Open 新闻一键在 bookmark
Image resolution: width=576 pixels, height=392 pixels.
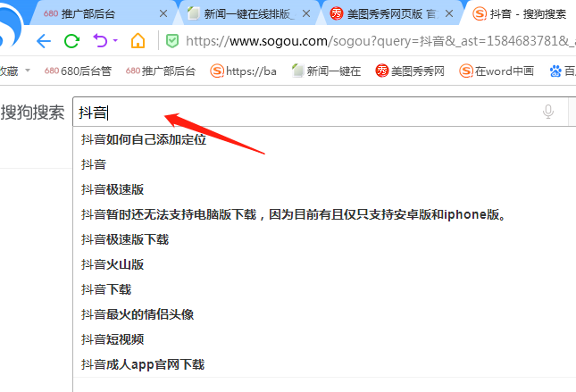click(326, 71)
